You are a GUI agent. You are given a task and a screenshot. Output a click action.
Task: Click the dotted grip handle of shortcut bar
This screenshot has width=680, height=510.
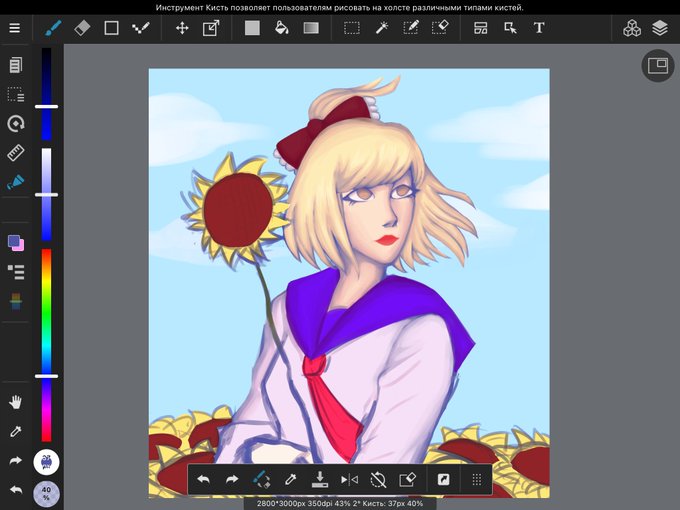coord(477,480)
